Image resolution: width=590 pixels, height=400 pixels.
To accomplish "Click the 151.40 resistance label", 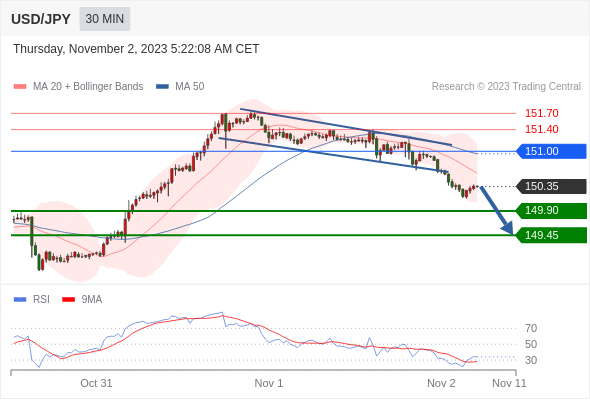I will pyautogui.click(x=541, y=129).
